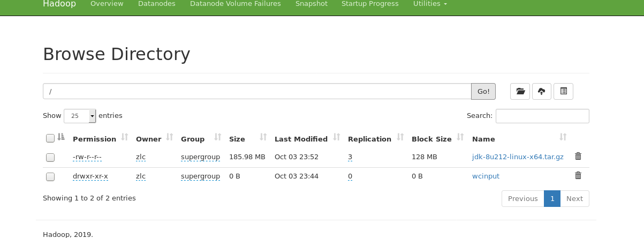Delete jdk-8u212-linux-x64.tar.gz with trash icon
Image resolution: width=644 pixels, height=238 pixels.
tap(578, 157)
